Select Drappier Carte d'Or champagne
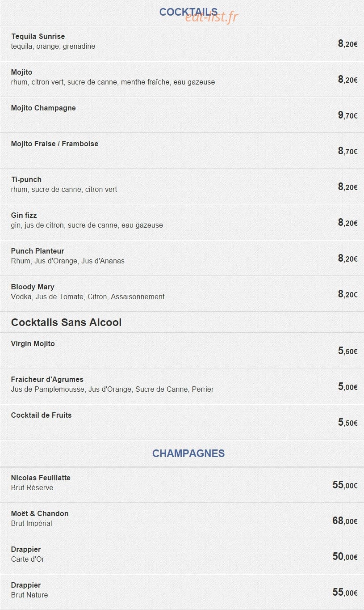This screenshot has height=610, width=364. click(182, 556)
